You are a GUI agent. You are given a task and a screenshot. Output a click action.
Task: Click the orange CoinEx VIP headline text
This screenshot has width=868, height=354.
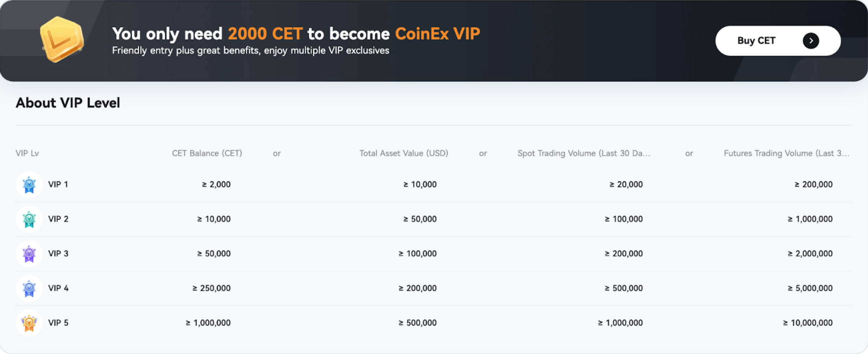pos(437,34)
